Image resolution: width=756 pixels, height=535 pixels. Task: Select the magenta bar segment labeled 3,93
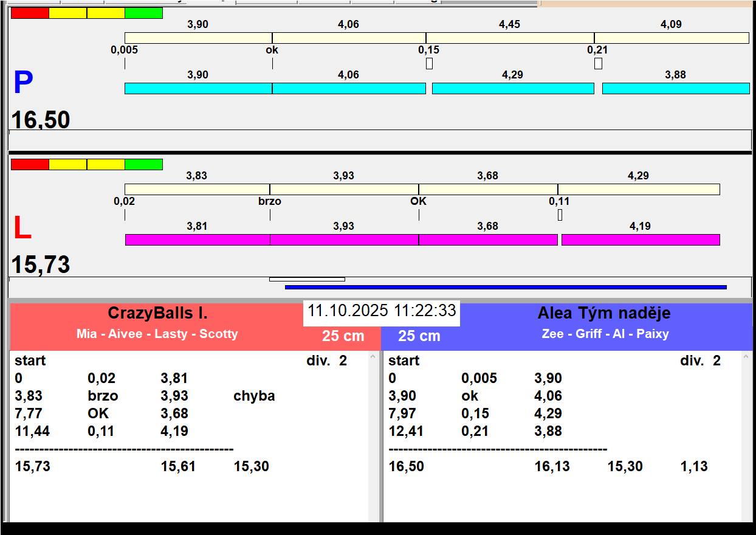[x=344, y=240]
